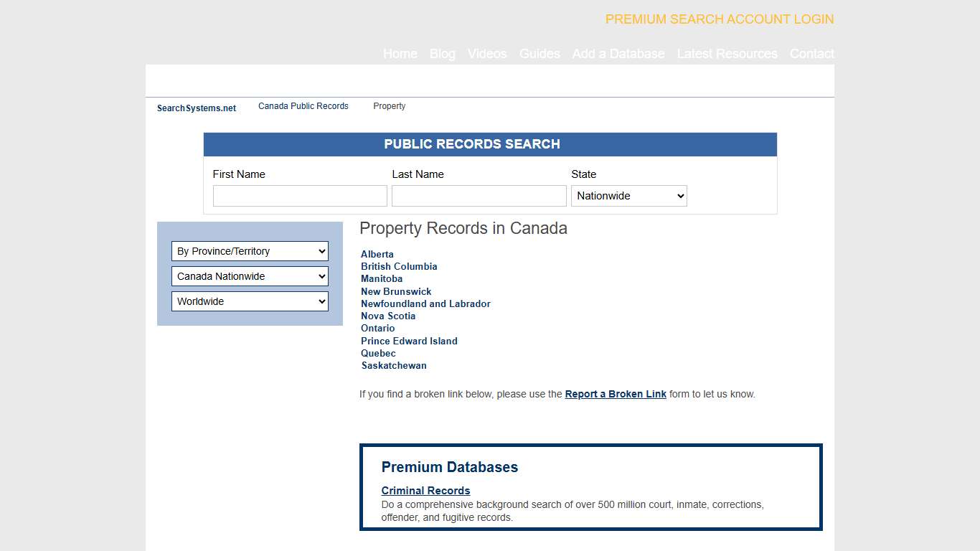Open Prince Edward Island records
Viewport: 980px width, 551px height.
[x=409, y=341]
